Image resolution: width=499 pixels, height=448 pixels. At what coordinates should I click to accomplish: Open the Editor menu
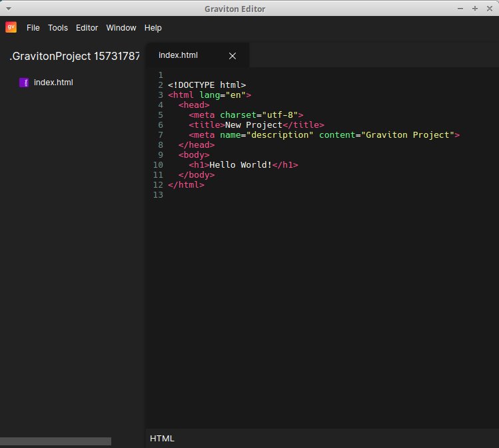click(x=87, y=28)
